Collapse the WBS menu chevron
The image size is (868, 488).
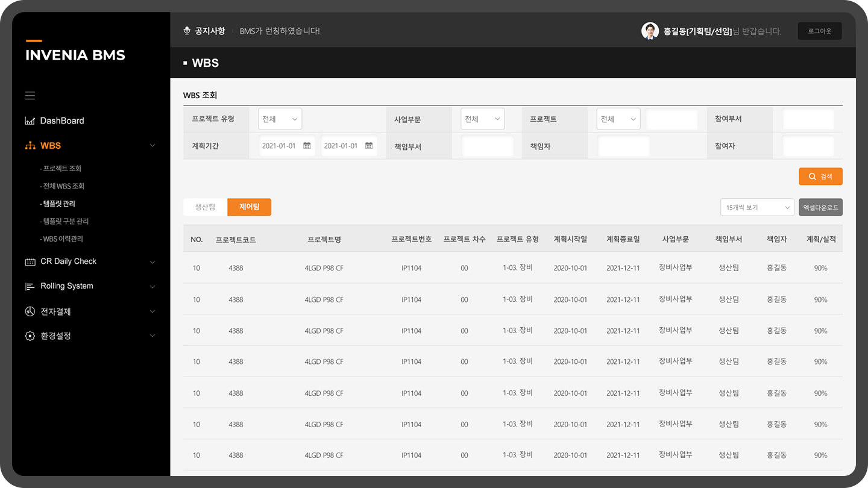[x=153, y=146]
